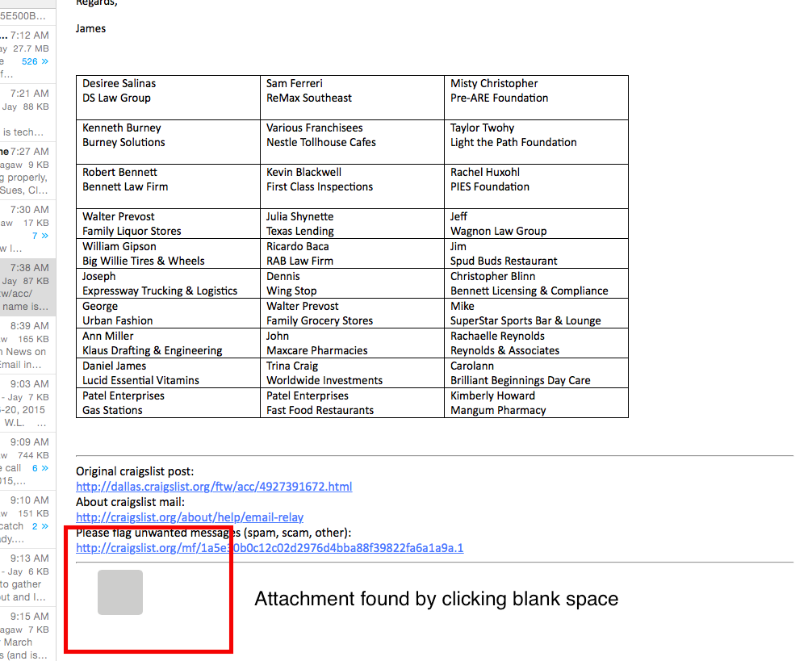Click the Kenneth Burney table cell
Screen dimensions: 812x661
coord(169,142)
